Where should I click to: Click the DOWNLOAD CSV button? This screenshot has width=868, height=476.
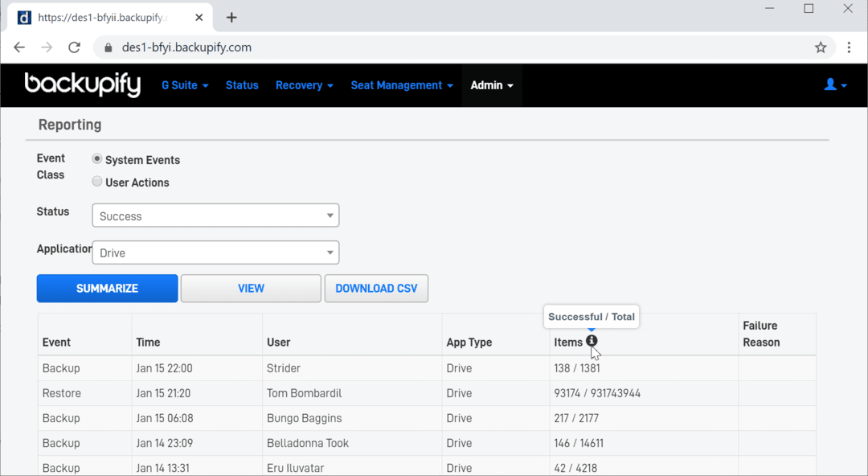pyautogui.click(x=376, y=288)
